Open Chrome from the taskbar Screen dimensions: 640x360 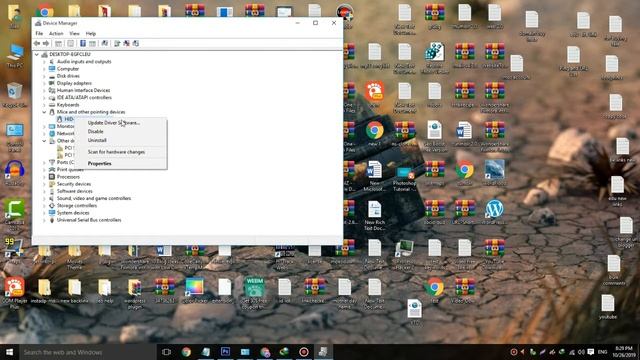186,352
